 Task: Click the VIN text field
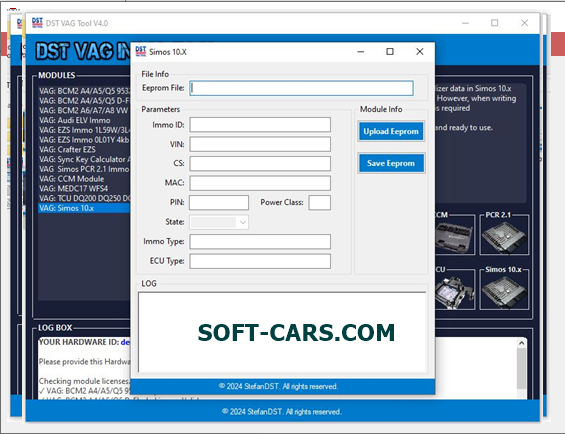260,144
